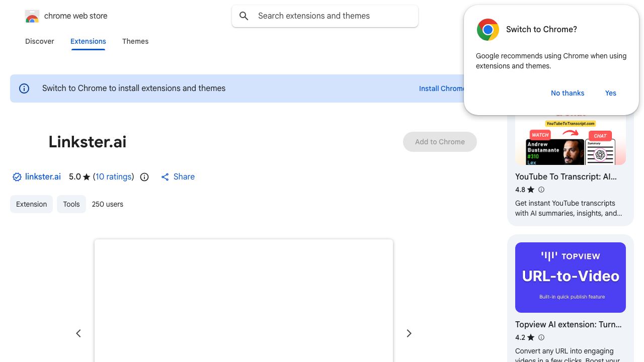Open the linkster.ai publisher link
The width and height of the screenshot is (644, 362).
43,177
